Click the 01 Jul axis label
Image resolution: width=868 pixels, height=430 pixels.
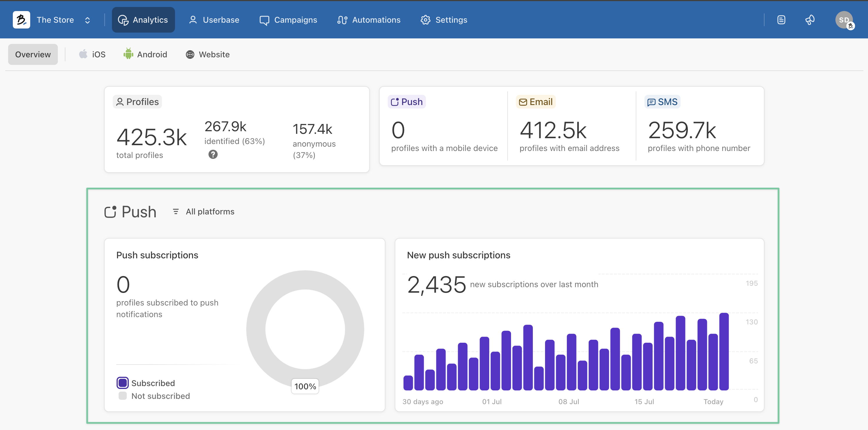click(x=492, y=401)
